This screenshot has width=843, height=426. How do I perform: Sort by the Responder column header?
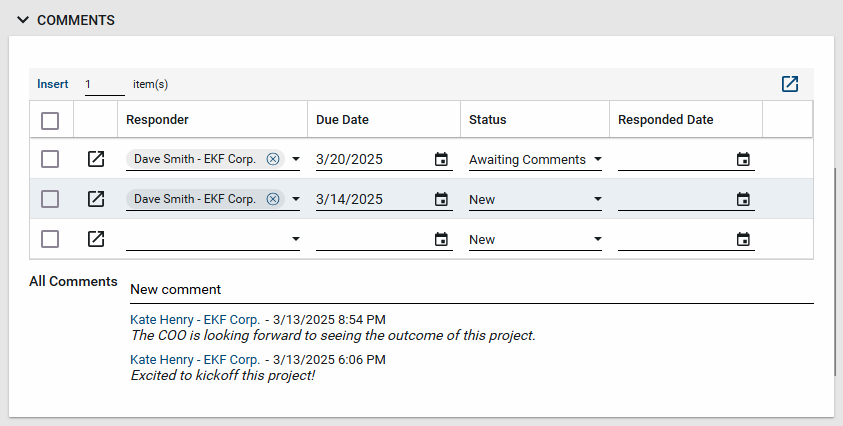pyautogui.click(x=157, y=120)
